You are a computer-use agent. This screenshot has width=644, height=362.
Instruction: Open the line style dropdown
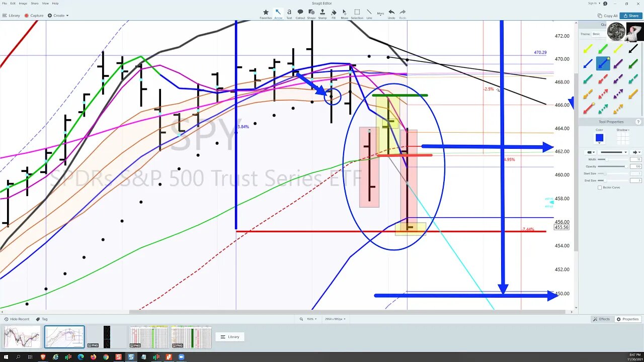[612, 152]
